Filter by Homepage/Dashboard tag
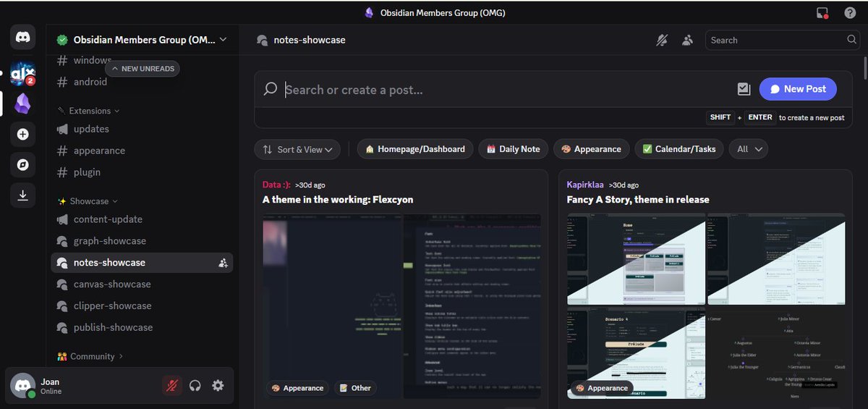Image resolution: width=868 pixels, height=409 pixels. pos(416,149)
